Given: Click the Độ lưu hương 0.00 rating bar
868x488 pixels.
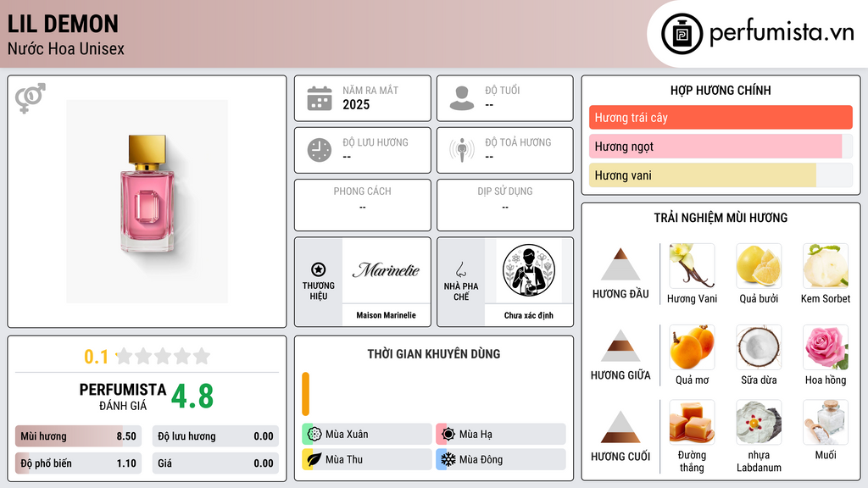Looking at the screenshot, I should pos(215,436).
